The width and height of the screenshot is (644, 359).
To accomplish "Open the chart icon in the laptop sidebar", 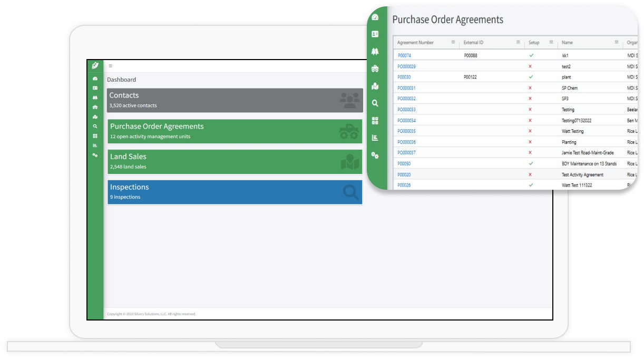I will (95, 145).
